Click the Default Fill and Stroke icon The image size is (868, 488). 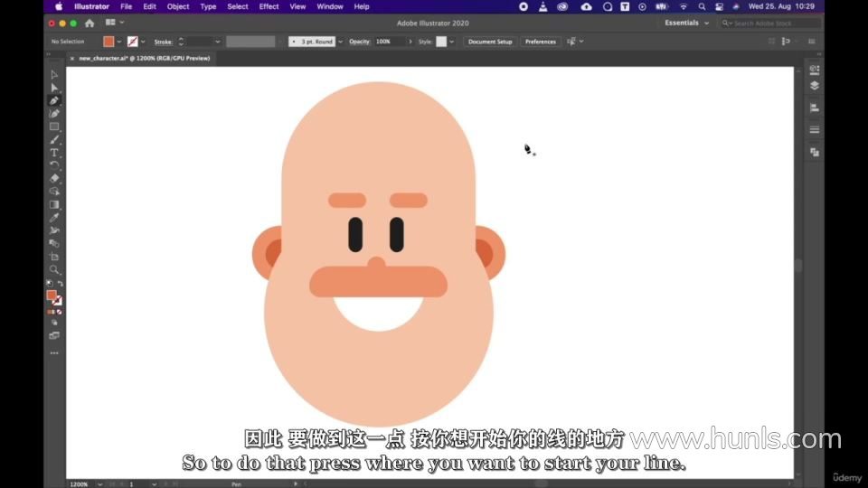tap(49, 283)
